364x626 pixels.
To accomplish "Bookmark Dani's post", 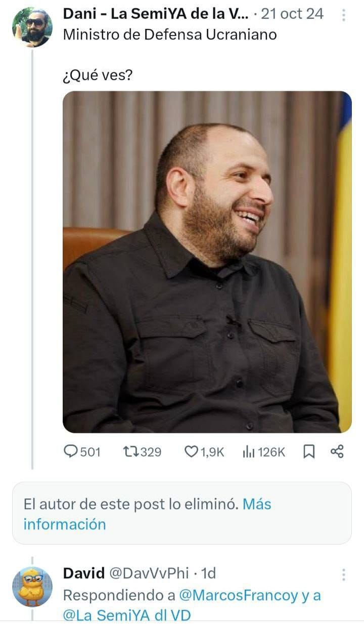I will point(309,451).
